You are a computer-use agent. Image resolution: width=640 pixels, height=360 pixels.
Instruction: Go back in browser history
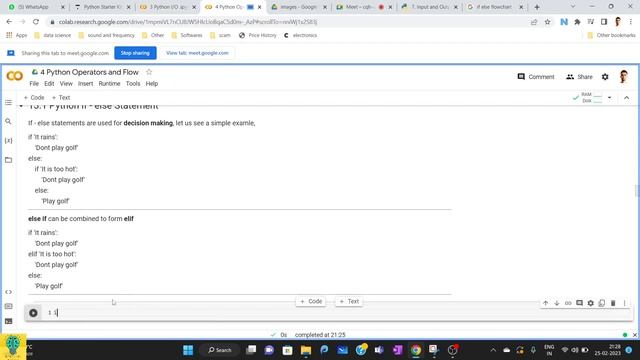(9, 22)
